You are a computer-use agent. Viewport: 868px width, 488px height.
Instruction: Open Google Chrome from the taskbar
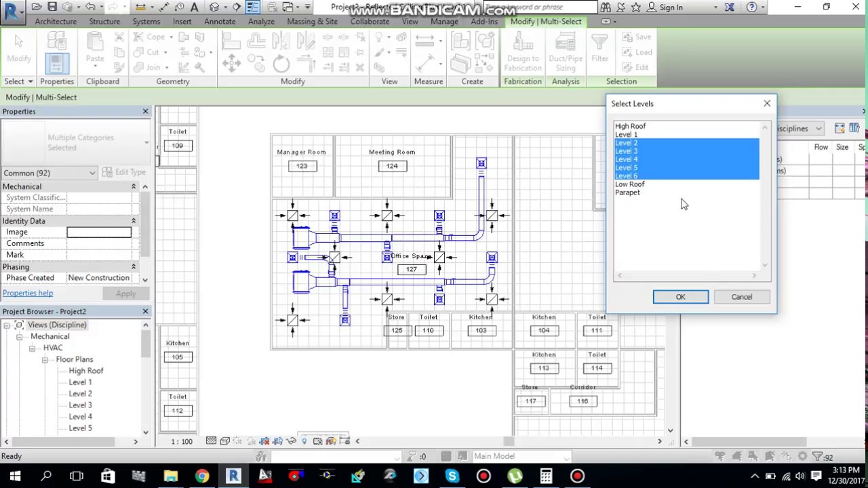tap(201, 476)
